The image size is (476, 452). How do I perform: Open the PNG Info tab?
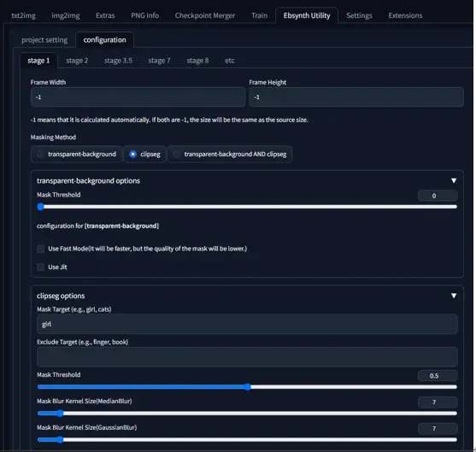pyautogui.click(x=144, y=15)
